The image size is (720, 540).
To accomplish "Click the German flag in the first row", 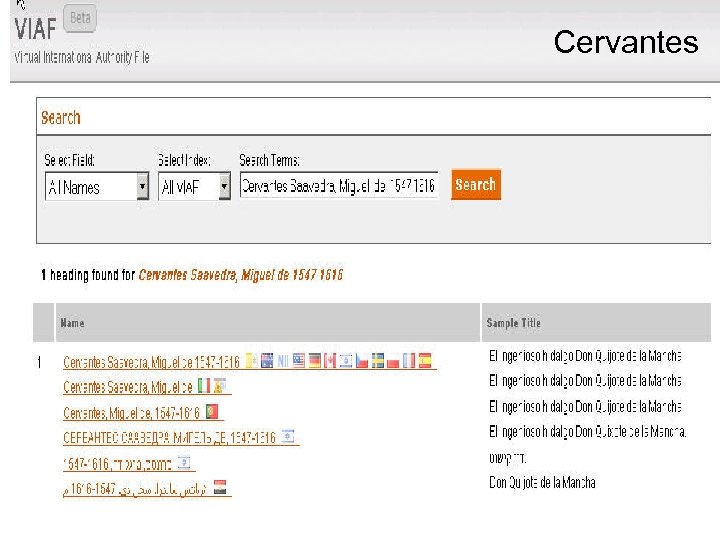I will coord(315,361).
